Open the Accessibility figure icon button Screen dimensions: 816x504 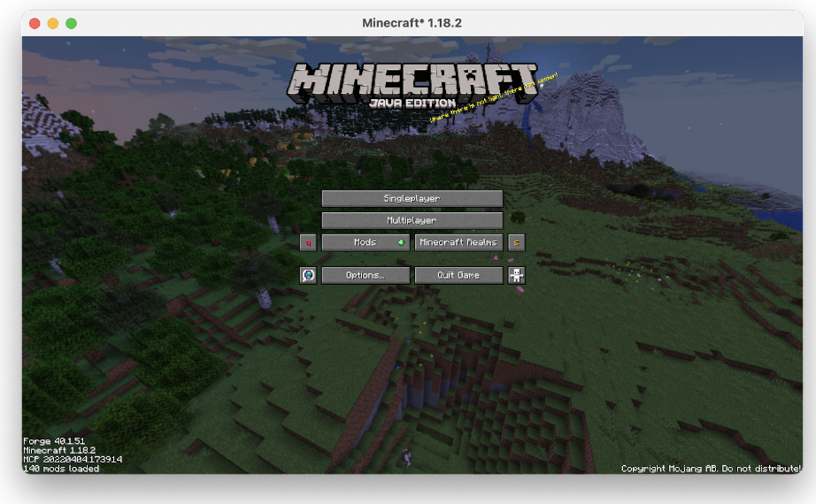pyautogui.click(x=516, y=275)
